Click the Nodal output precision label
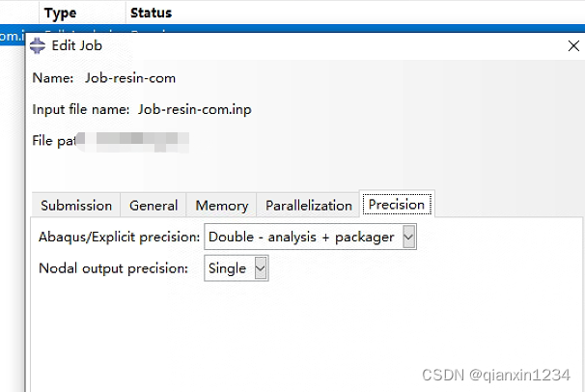Image resolution: width=585 pixels, height=392 pixels. 113,268
